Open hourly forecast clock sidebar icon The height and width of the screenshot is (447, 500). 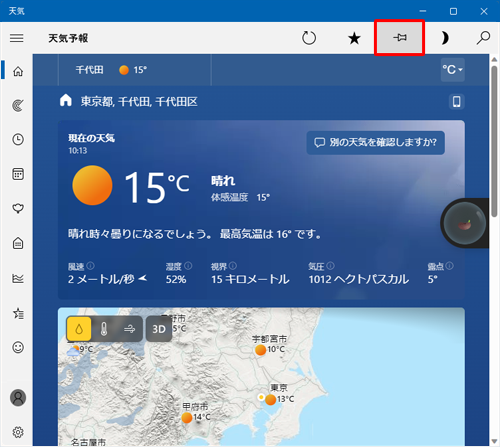(18, 139)
